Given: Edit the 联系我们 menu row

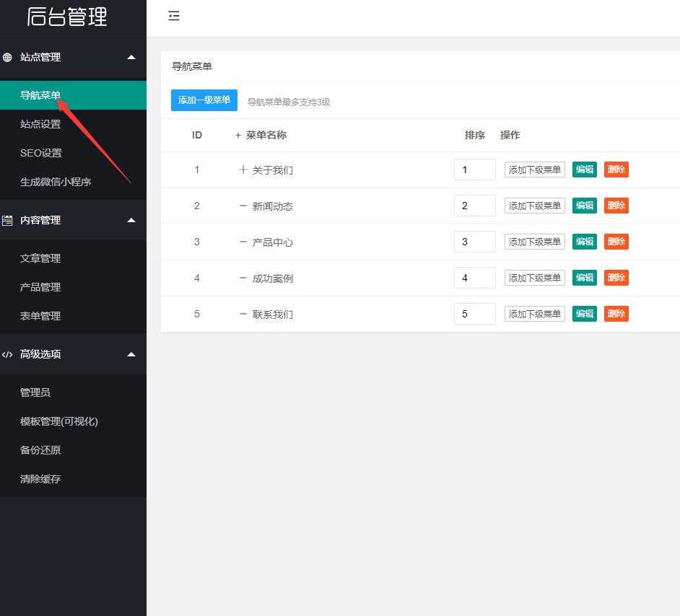Looking at the screenshot, I should [584, 314].
